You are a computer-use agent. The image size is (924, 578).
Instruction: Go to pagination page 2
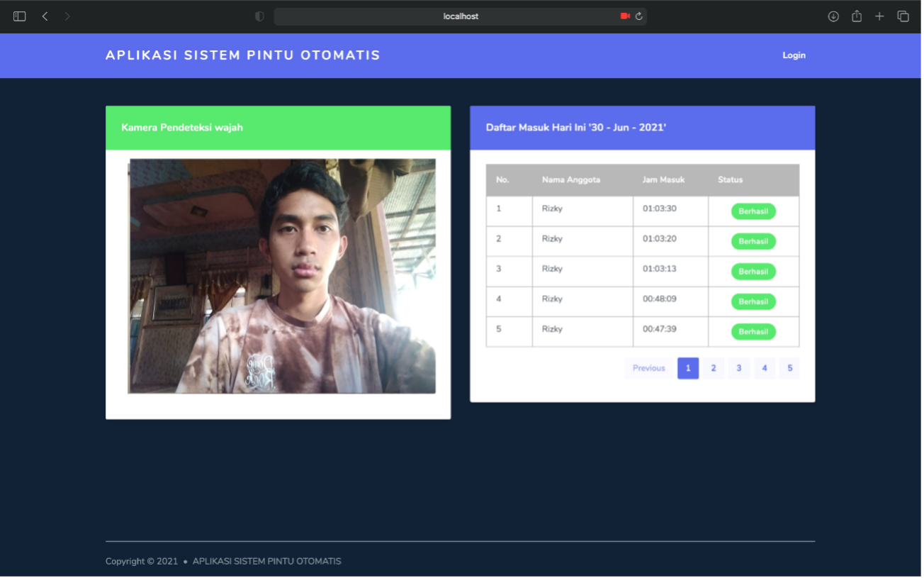(x=714, y=368)
